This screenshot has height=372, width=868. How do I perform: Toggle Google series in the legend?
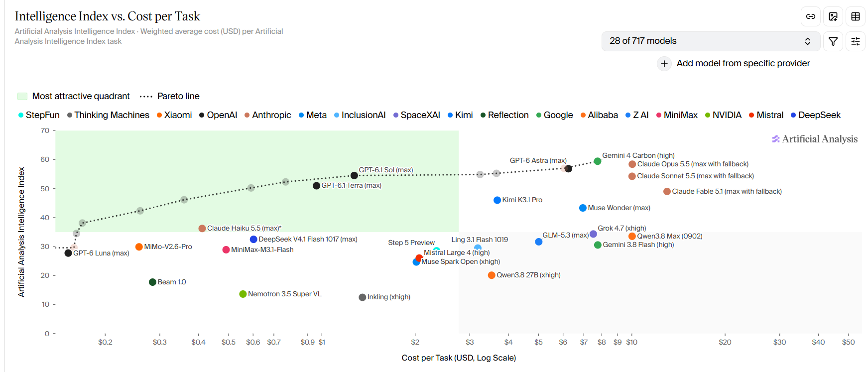click(x=554, y=115)
